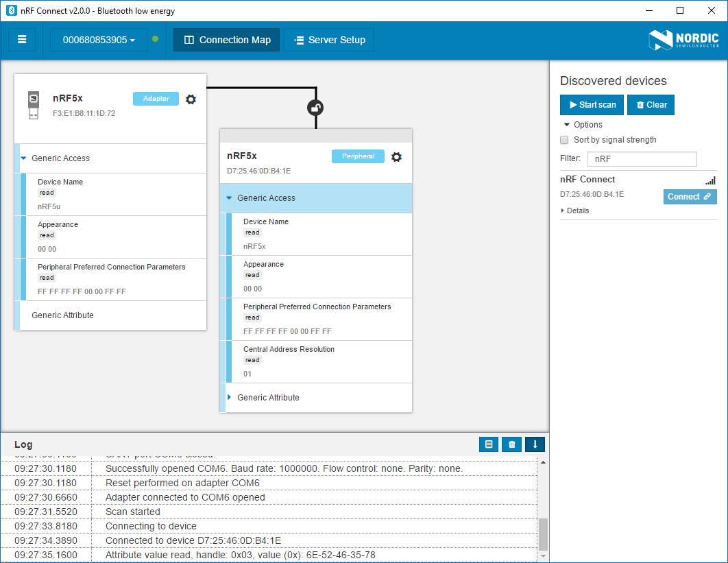Image resolution: width=728 pixels, height=563 pixels.
Task: Focus the Filter input field
Action: click(642, 159)
